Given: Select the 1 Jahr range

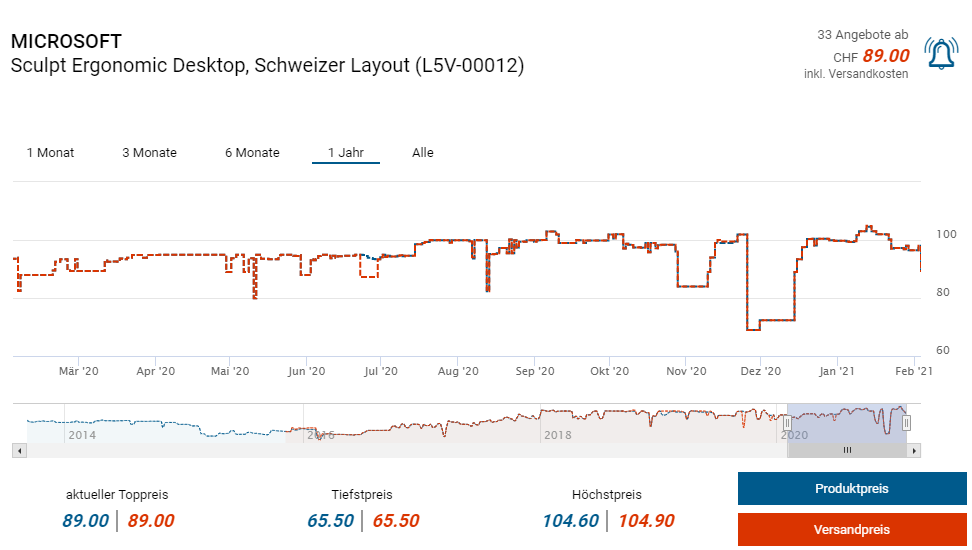Looking at the screenshot, I should point(346,153).
